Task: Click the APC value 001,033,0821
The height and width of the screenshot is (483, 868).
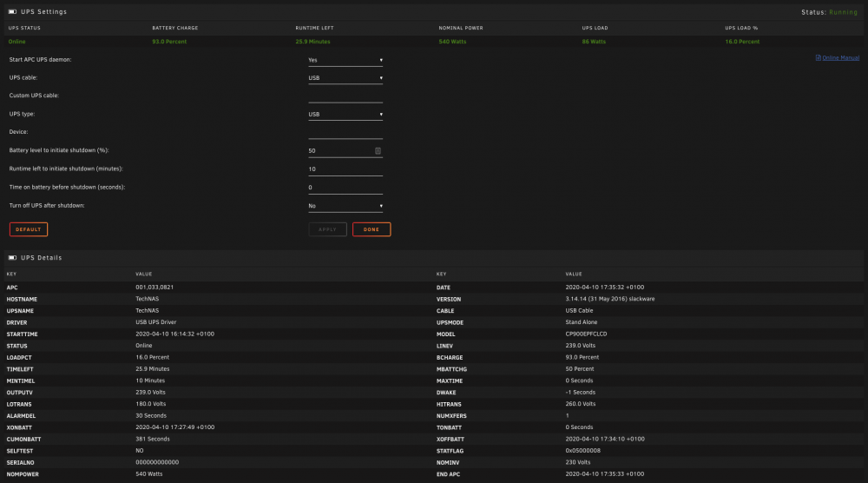Action: (x=155, y=288)
